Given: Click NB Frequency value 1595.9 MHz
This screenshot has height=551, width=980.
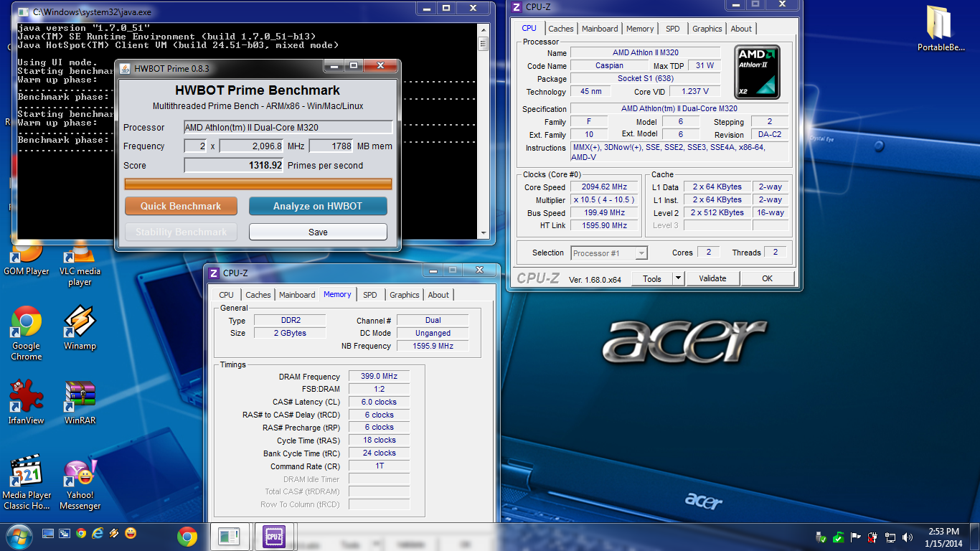Looking at the screenshot, I should click(x=433, y=346).
